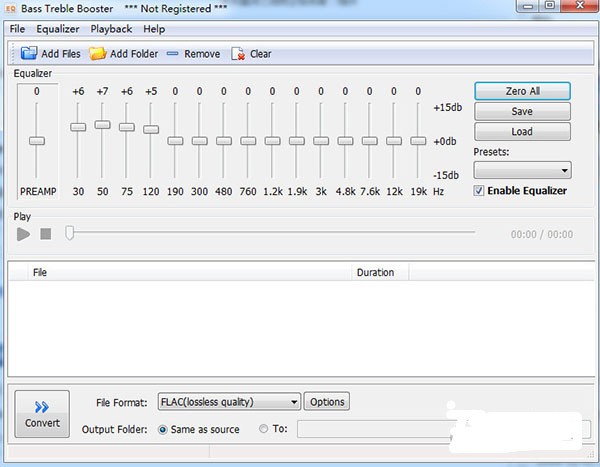
Task: Open the Presets dropdown
Action: 522,171
